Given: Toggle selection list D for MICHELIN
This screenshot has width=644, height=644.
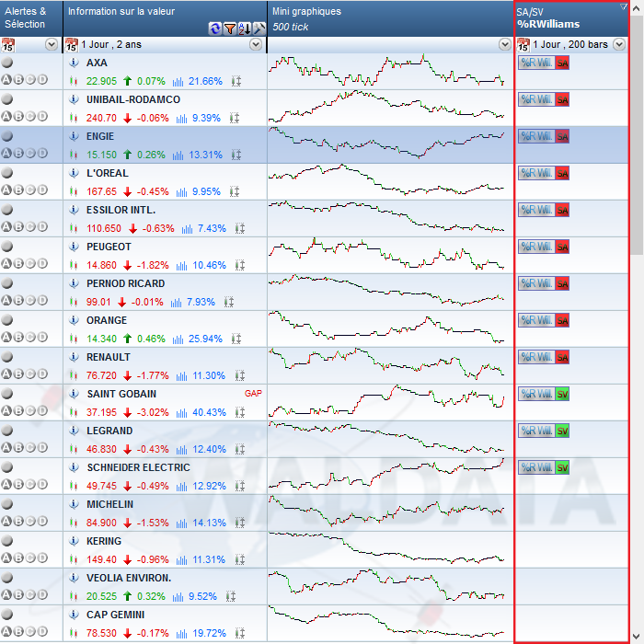Looking at the screenshot, I should (42, 521).
